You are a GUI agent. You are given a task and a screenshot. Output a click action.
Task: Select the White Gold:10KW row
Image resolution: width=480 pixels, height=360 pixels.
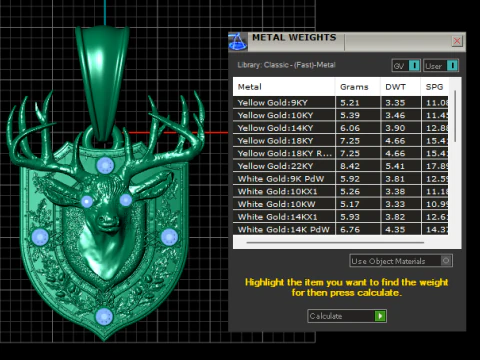click(341, 204)
